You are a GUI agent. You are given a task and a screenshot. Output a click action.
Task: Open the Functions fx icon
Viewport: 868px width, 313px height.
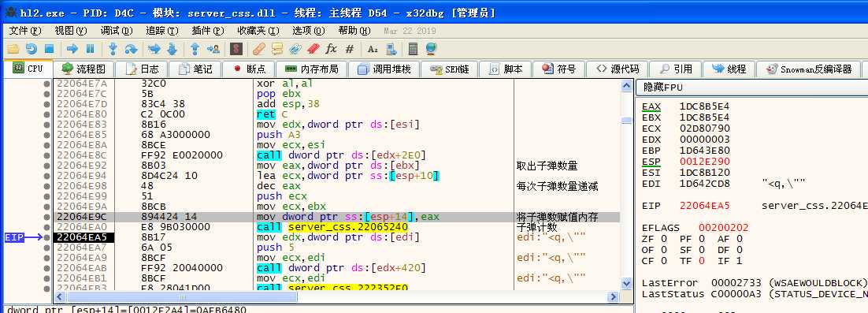[x=331, y=49]
